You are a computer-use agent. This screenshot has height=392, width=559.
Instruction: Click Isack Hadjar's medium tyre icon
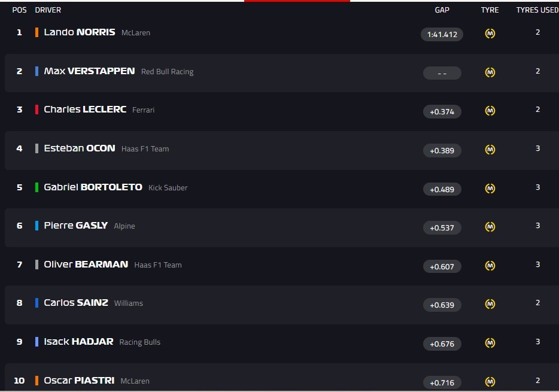click(x=490, y=343)
